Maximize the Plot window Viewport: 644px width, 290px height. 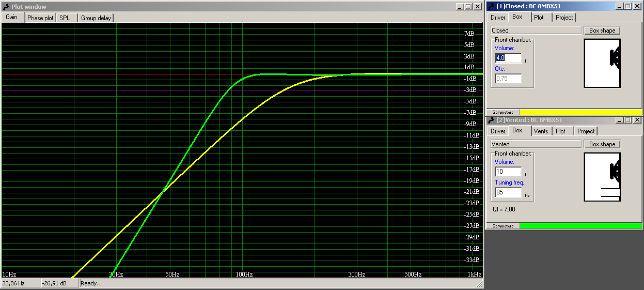coord(468,7)
